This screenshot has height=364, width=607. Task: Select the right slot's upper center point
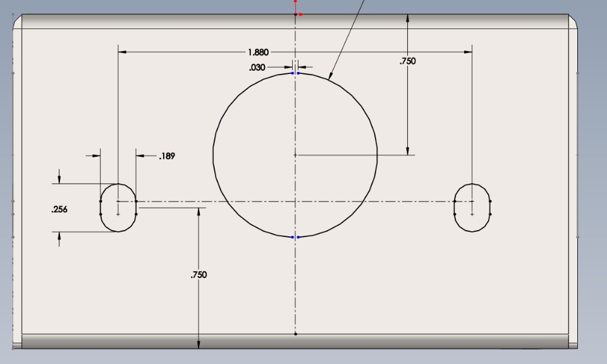pyautogui.click(x=472, y=201)
